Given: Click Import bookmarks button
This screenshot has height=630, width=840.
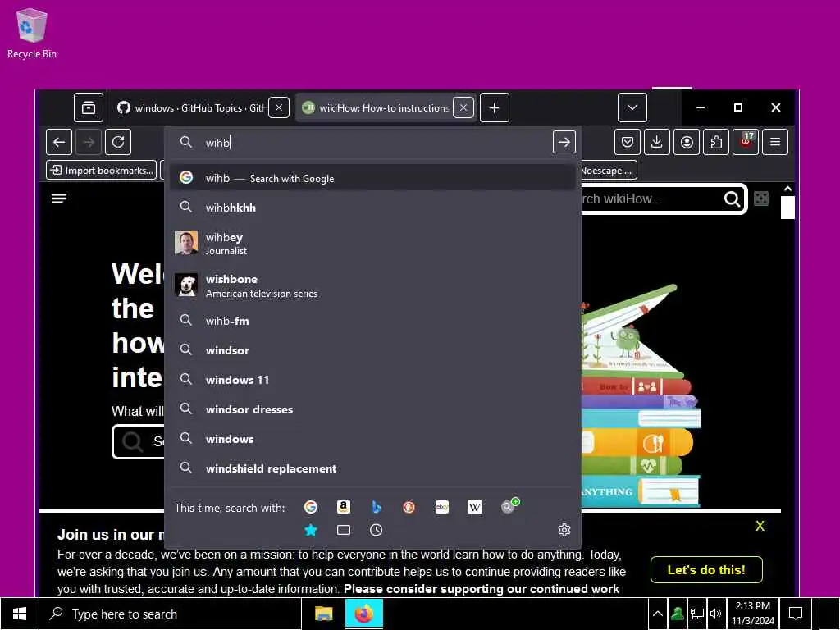Looking at the screenshot, I should [x=101, y=171].
